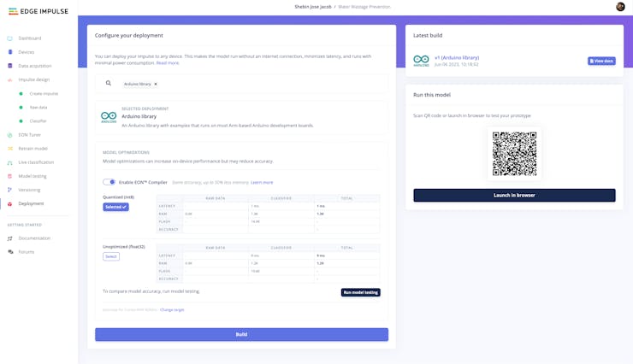Click Run model testing button
This screenshot has height=364, width=633.
point(360,292)
